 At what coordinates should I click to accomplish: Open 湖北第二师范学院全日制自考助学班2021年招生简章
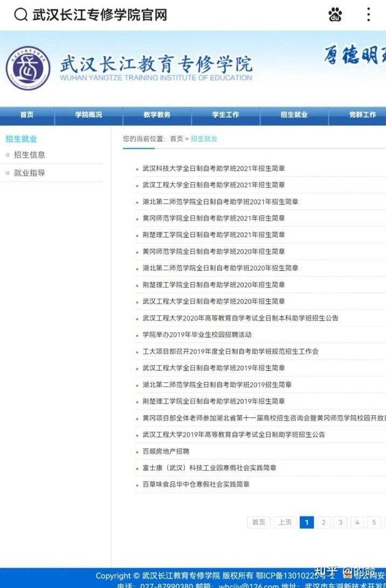[220, 202]
